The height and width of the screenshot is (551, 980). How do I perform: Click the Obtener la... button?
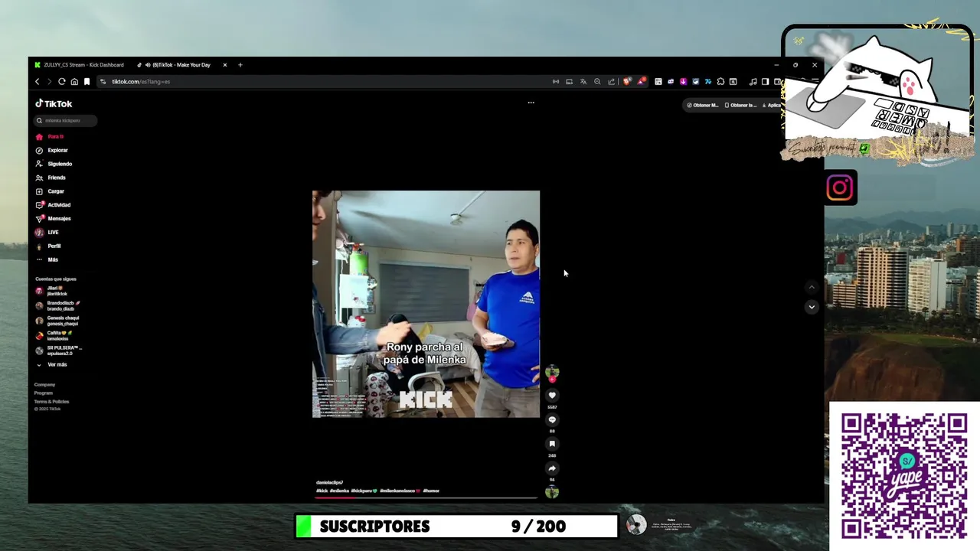click(x=740, y=105)
